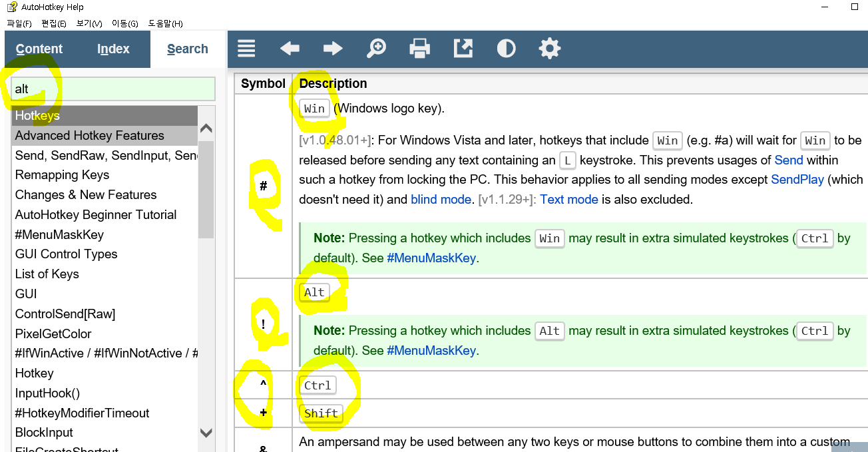Open the #MenuMaskKey search result

point(105,234)
